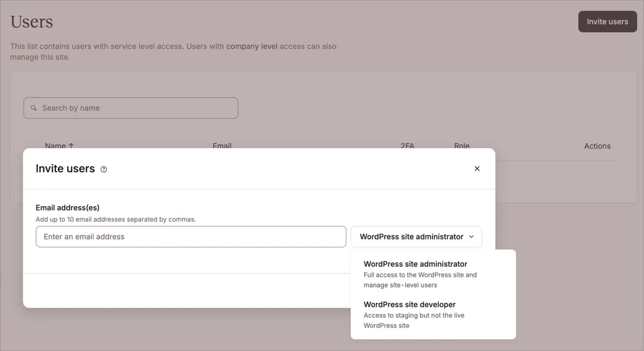Click the Users page heading

(31, 21)
